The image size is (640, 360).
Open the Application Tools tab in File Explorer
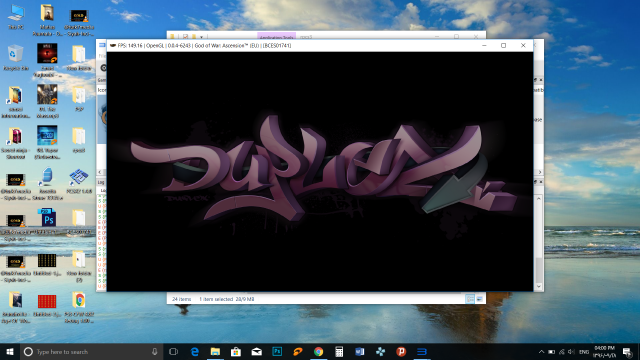coord(276,37)
